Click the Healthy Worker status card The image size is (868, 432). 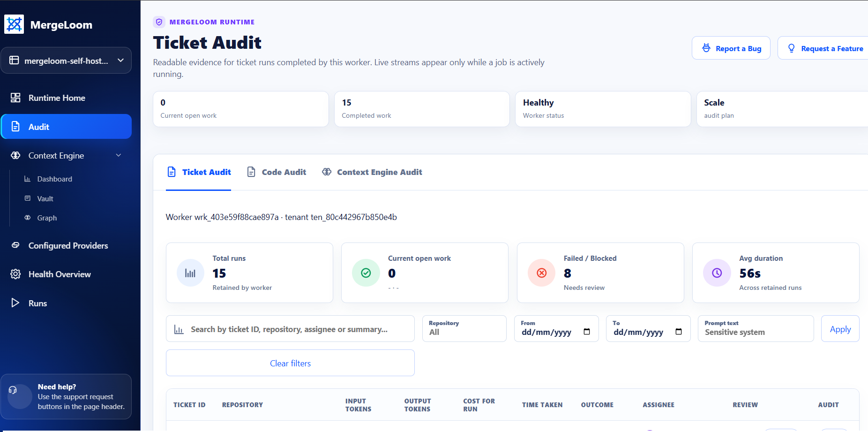tap(603, 109)
